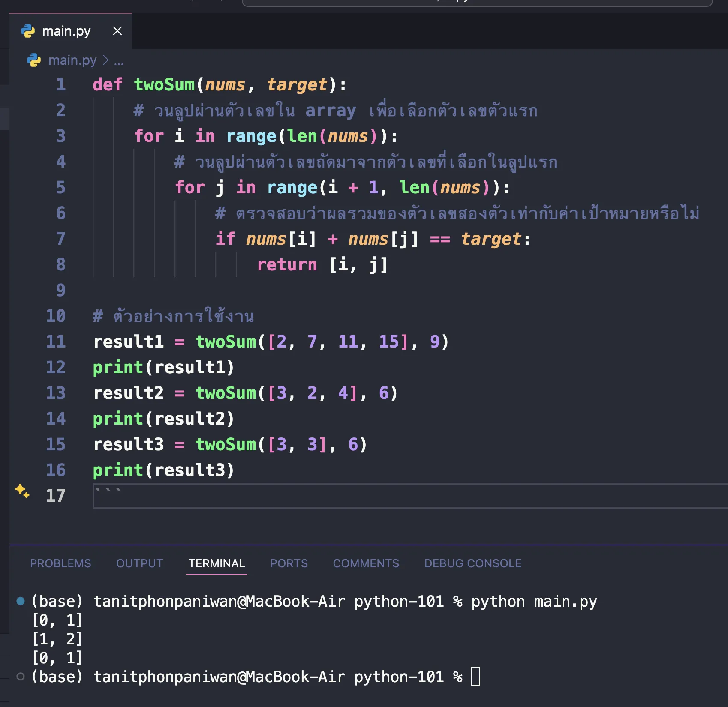The width and height of the screenshot is (728, 707).
Task: Click the breadcrumb chevron separator after main.py
Action: tap(105, 60)
